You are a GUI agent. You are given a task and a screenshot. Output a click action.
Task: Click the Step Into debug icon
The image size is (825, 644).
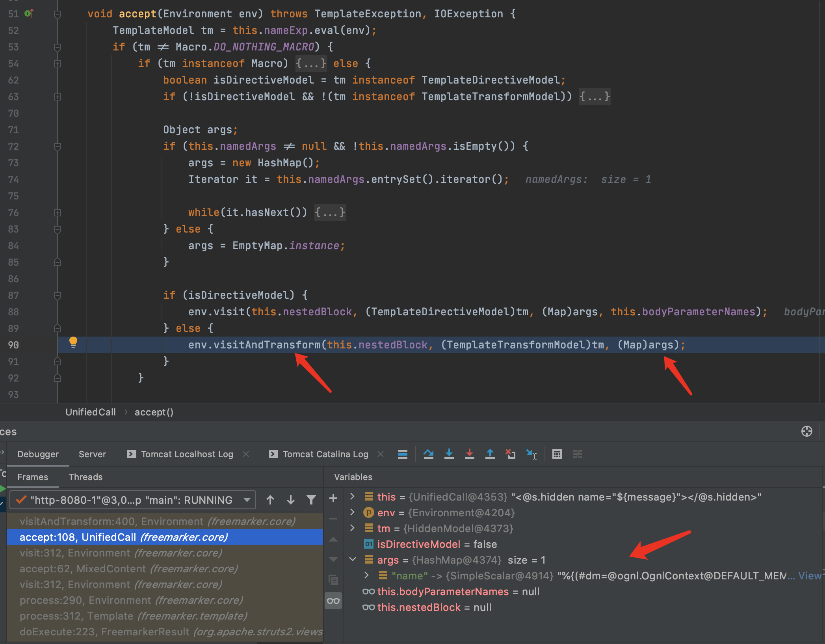(449, 454)
